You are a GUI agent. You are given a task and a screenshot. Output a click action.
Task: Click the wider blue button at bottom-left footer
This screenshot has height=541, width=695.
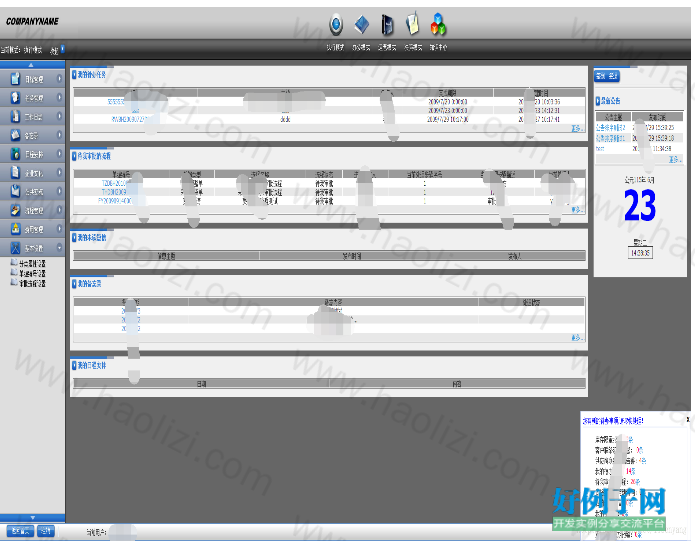(x=20, y=531)
